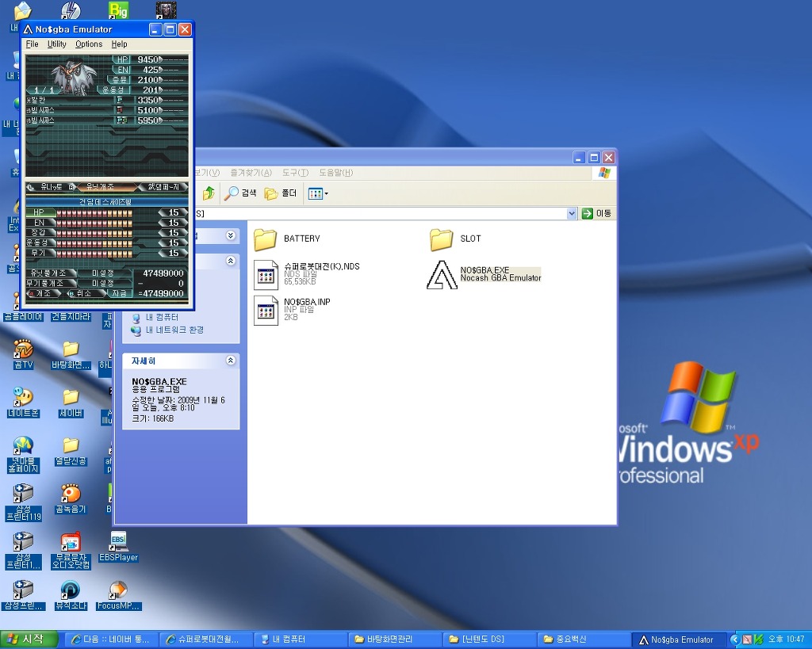Open the dark character portrait desktop icon
Image resolution: width=812 pixels, height=649 pixels.
pos(167,10)
